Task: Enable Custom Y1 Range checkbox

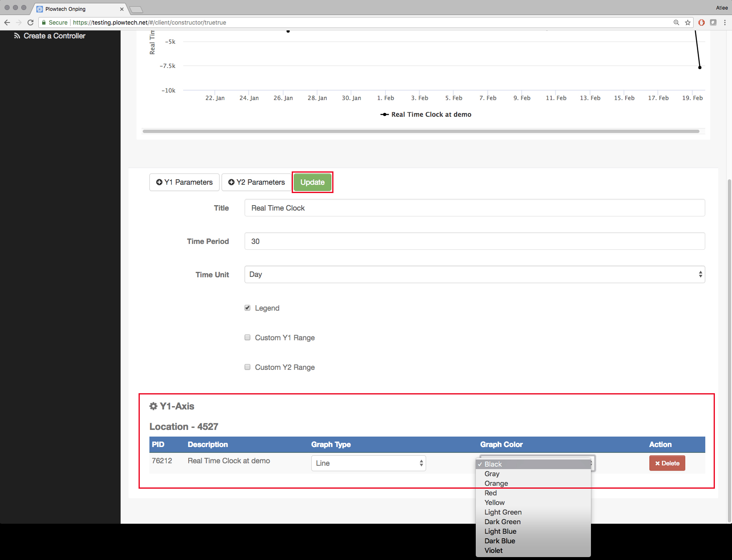Action: click(247, 337)
